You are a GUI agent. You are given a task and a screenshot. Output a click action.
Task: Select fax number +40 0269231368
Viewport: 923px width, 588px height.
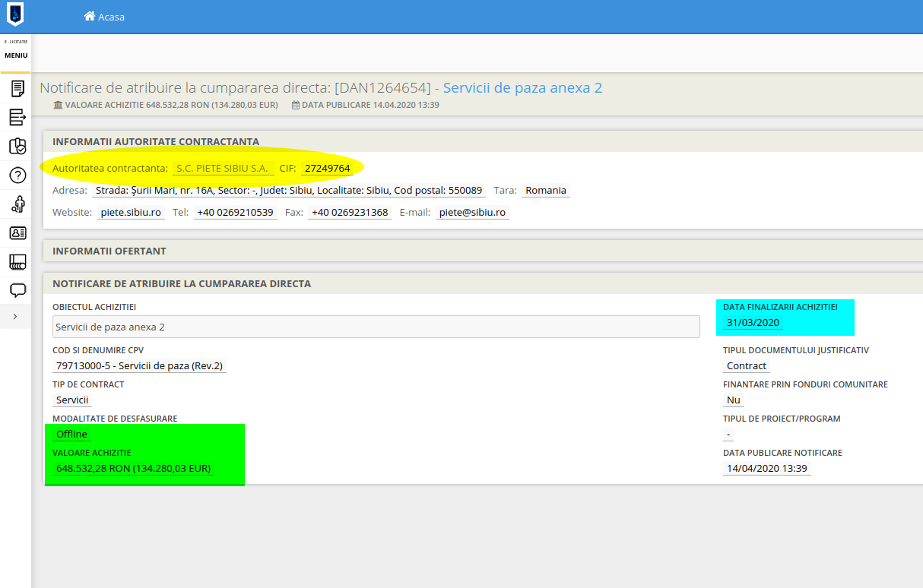click(x=350, y=213)
